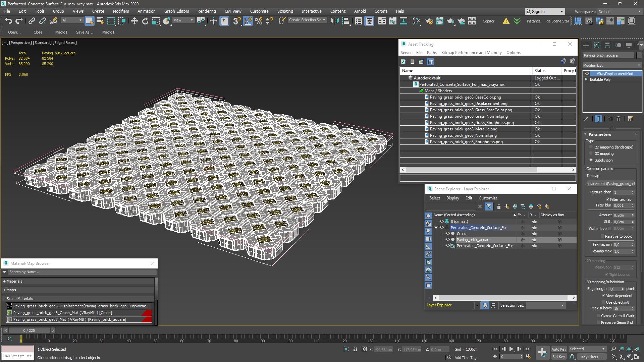This screenshot has width=644, height=362.
Task: Select Subdivision radio button
Action: click(591, 160)
